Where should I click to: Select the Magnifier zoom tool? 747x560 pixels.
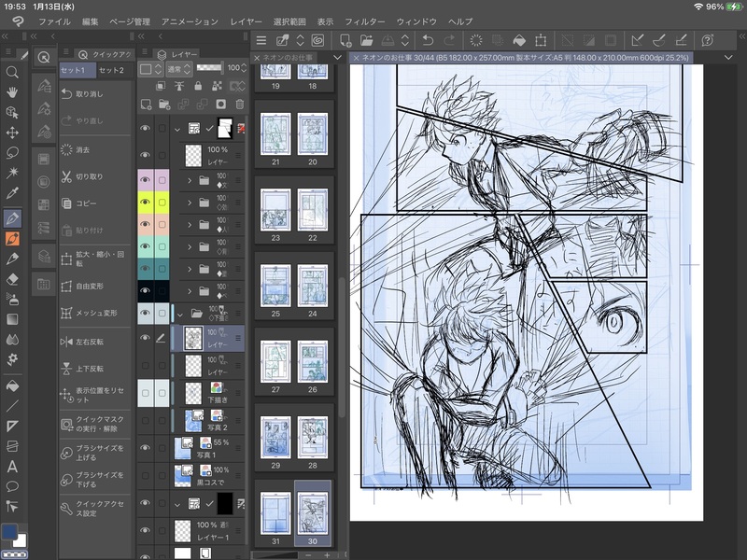[x=12, y=72]
